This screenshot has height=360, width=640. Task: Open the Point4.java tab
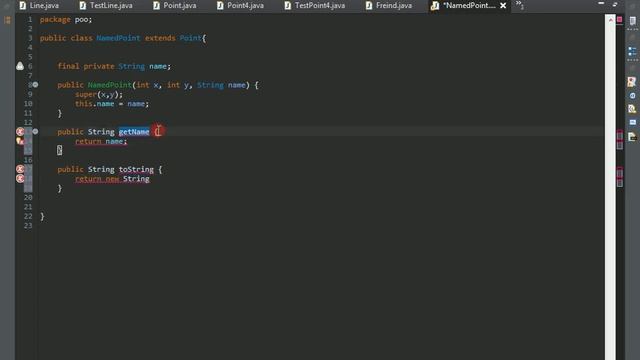pos(240,6)
